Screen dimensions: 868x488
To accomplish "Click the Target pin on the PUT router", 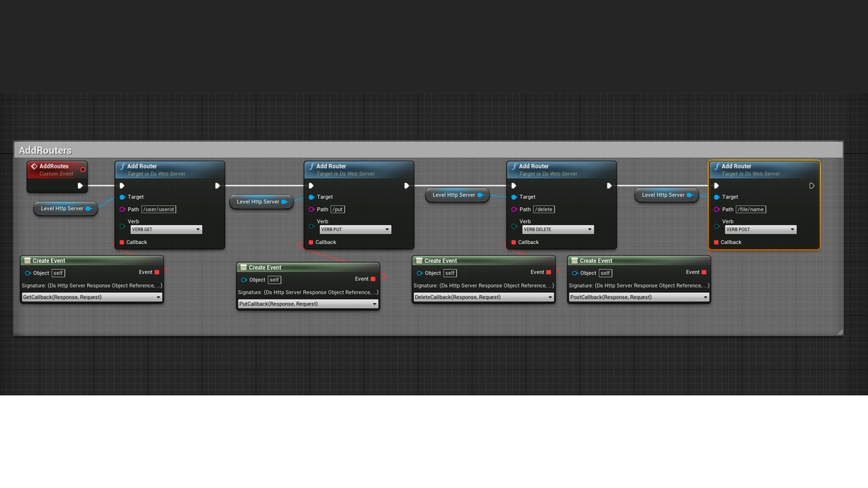I will (x=311, y=197).
